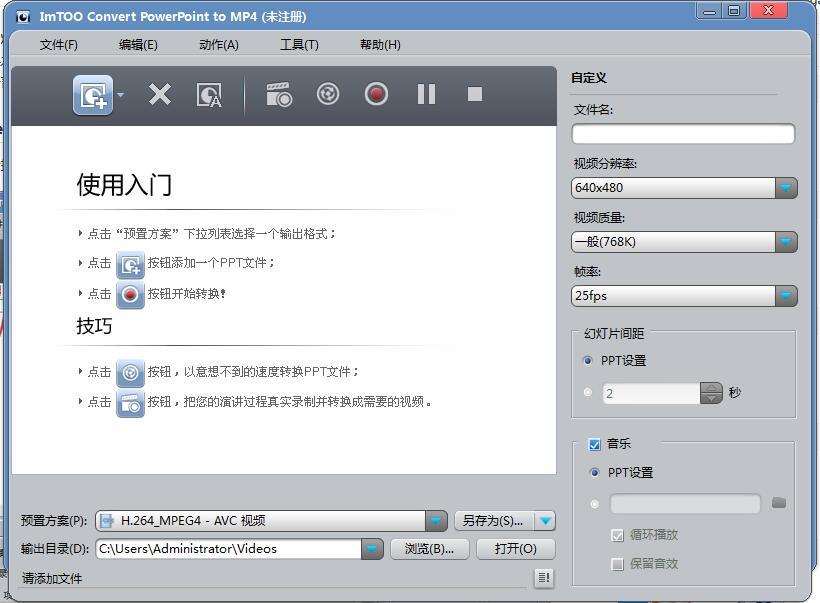Click the record presentation camera toolbar icon

tap(279, 95)
